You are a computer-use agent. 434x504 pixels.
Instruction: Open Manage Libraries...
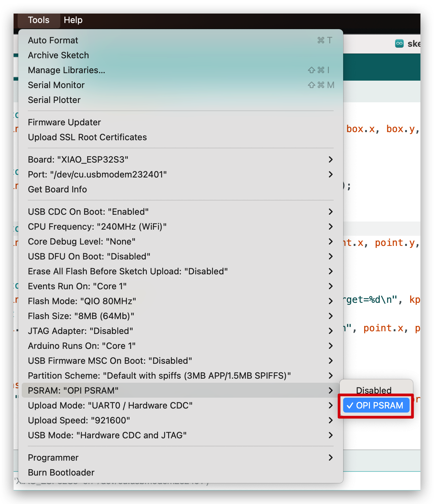(181, 70)
